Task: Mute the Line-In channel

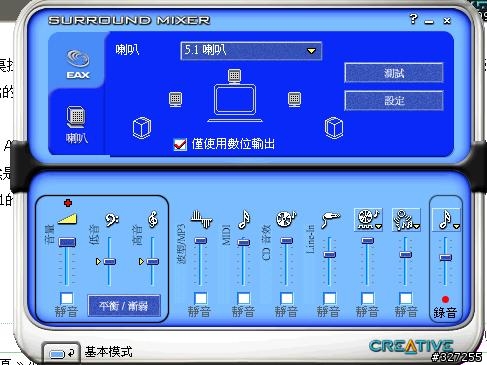Action: click(x=329, y=298)
